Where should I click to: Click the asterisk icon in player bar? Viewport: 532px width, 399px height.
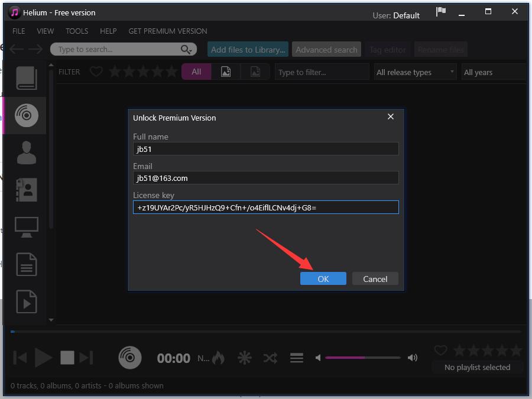[x=244, y=358]
